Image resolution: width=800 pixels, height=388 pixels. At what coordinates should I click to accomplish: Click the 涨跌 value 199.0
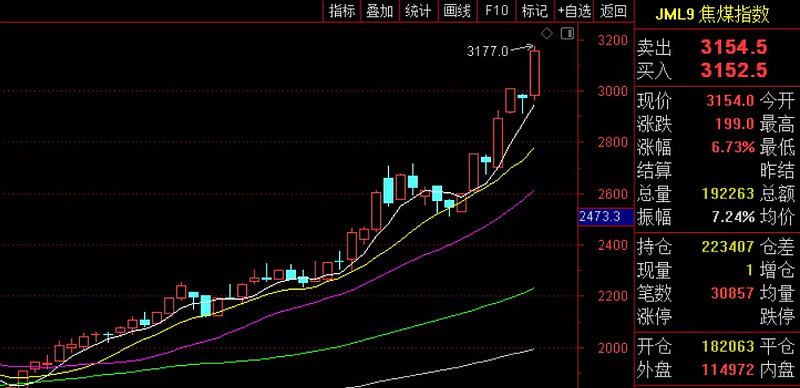(736, 124)
